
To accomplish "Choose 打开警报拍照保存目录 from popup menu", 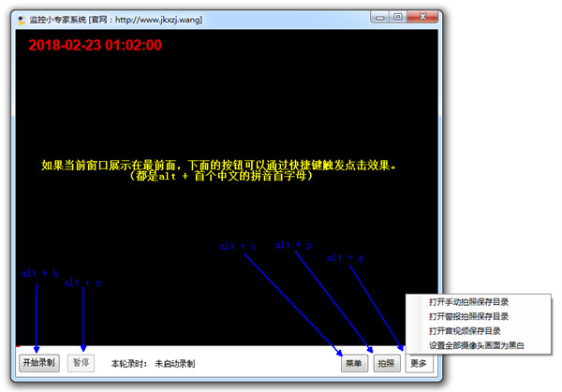I will [475, 316].
